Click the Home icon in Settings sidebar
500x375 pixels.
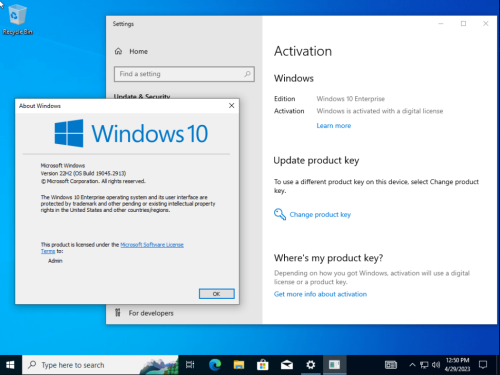118,51
